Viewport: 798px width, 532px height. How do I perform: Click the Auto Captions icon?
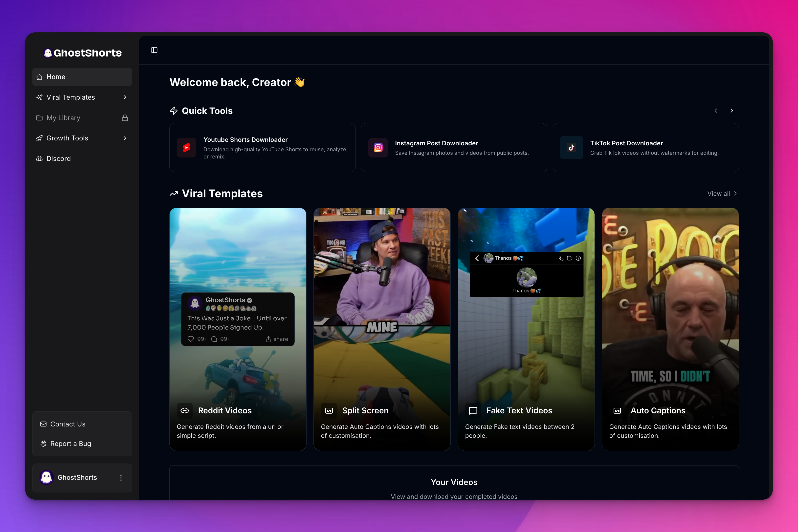pyautogui.click(x=617, y=411)
